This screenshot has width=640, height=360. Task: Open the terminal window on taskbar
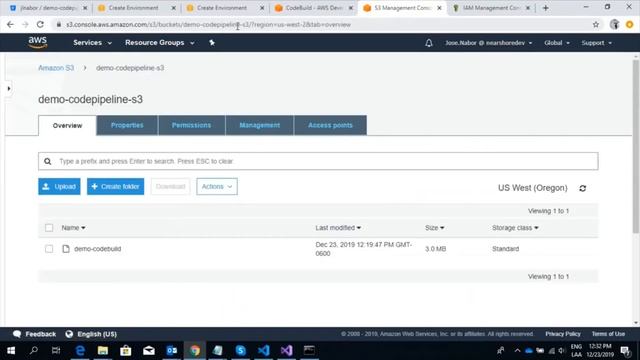(x=309, y=351)
